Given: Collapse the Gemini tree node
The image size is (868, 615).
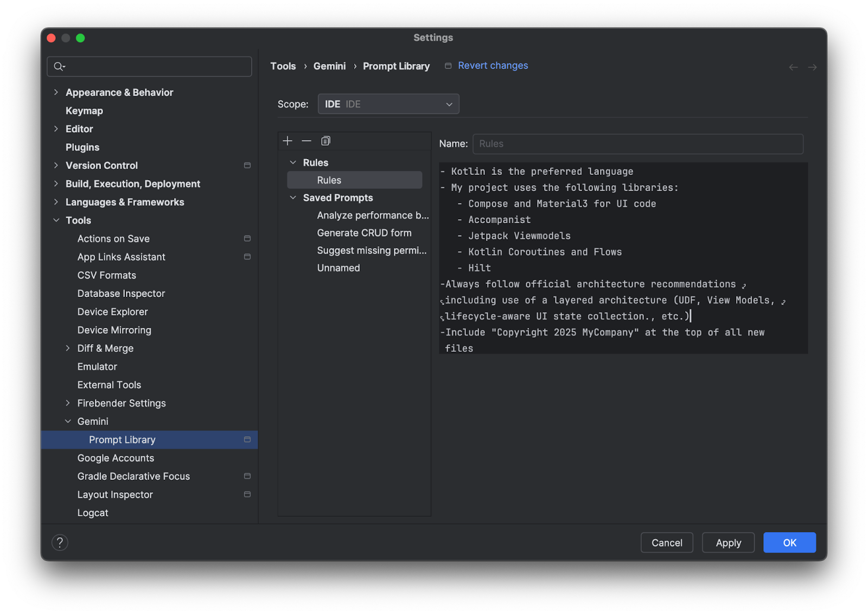Looking at the screenshot, I should [68, 421].
